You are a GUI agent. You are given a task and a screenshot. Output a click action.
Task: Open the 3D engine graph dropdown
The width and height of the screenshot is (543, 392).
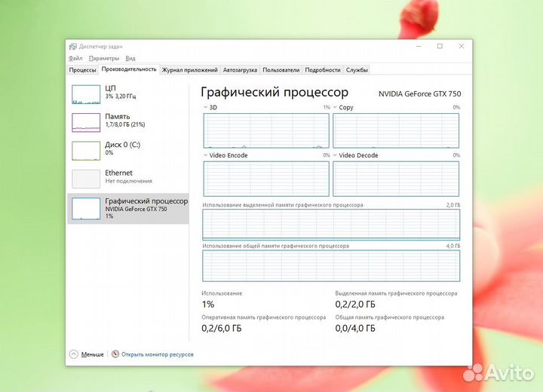(x=205, y=107)
